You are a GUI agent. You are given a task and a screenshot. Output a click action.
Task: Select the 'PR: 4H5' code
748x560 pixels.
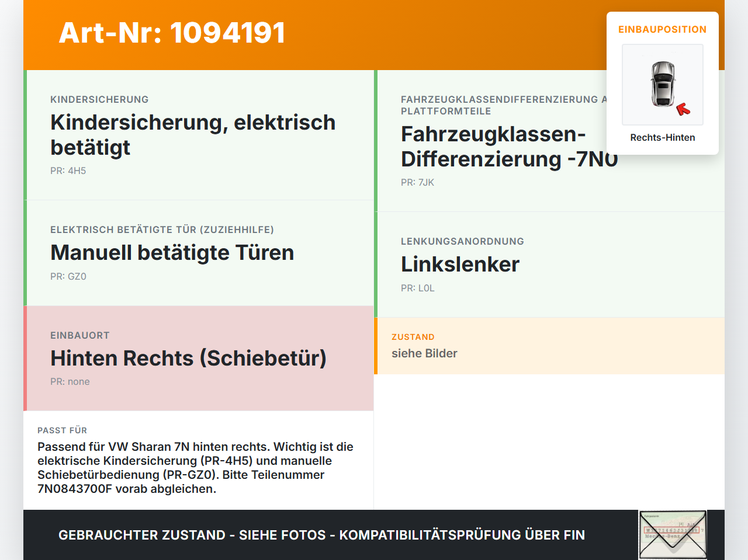coord(68,171)
